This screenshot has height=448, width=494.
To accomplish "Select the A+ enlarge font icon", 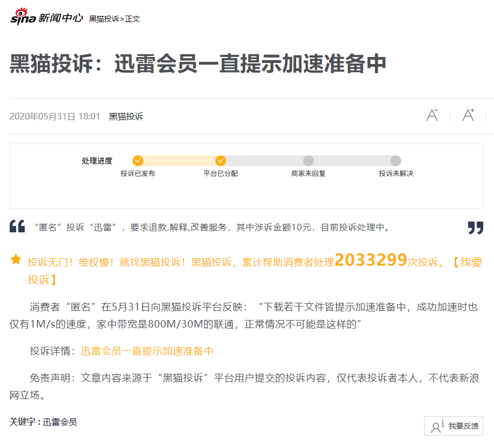I will (x=468, y=114).
